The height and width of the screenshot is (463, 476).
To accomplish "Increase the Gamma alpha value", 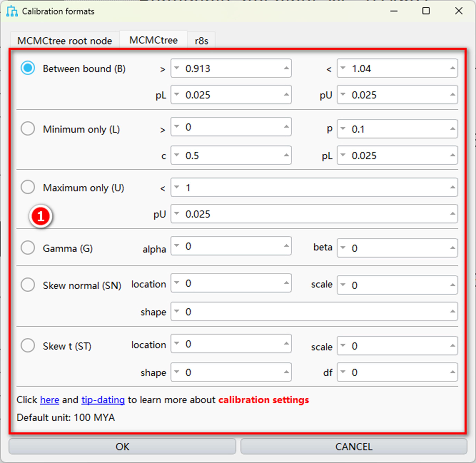I will (x=286, y=246).
